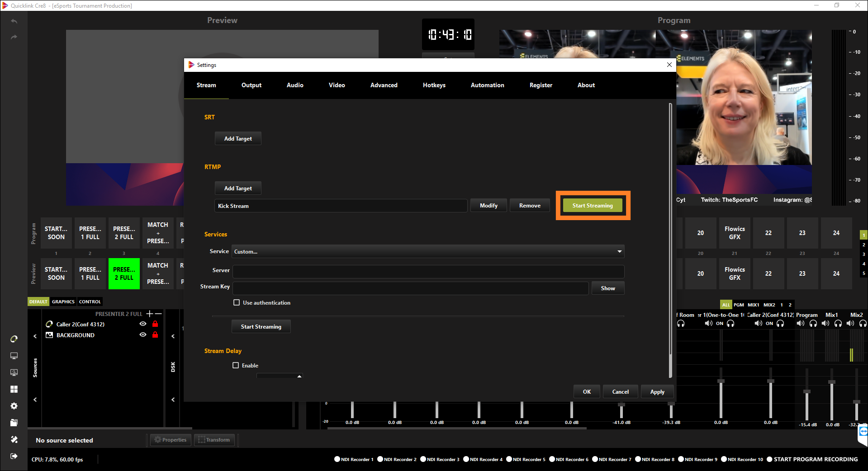
Task: Hide Caller 2 source with eye icon
Action: coord(143,324)
